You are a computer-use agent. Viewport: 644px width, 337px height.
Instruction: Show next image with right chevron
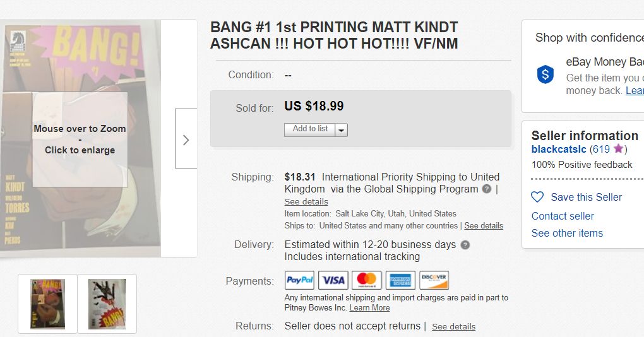click(186, 139)
